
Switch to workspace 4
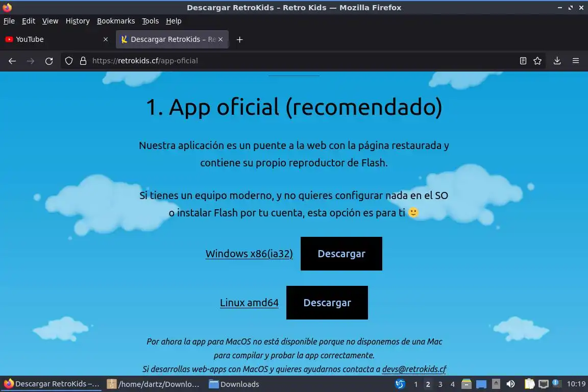coord(453,384)
